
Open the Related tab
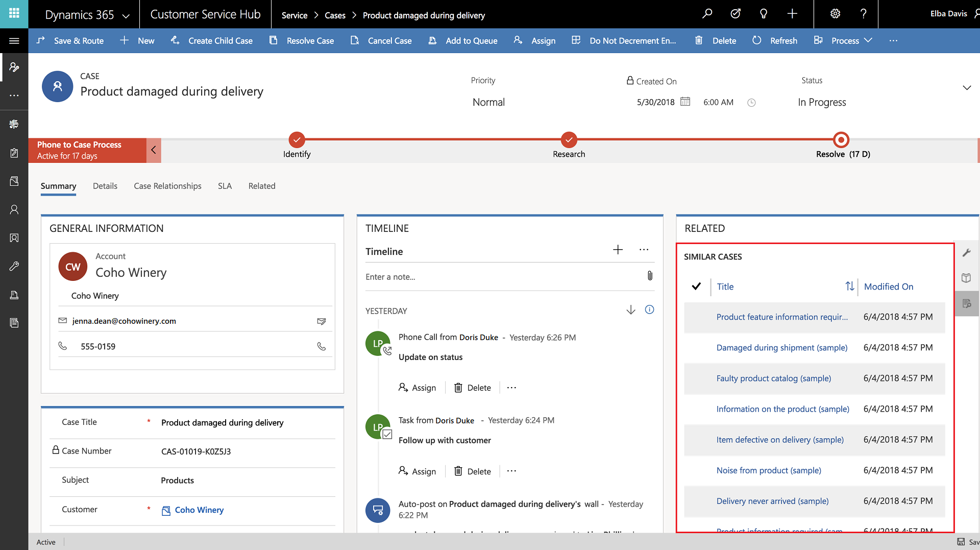(x=262, y=186)
